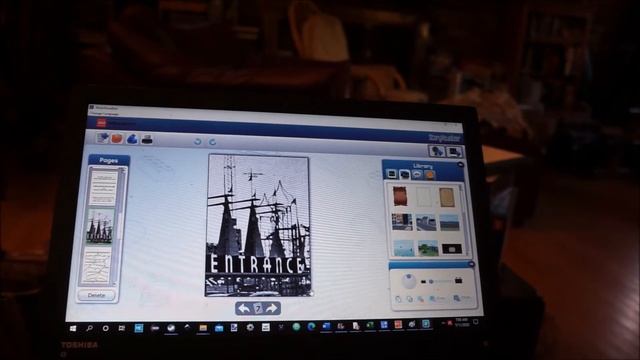The width and height of the screenshot is (640, 360).
Task: Click fourth labeled button in properties bottom row
Action: point(438,299)
